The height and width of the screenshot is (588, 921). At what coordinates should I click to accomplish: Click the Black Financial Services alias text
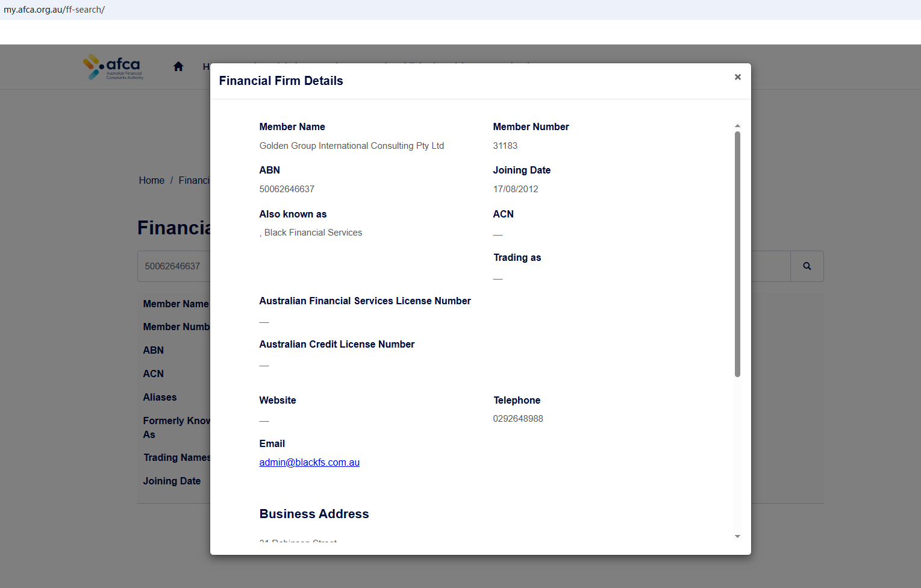coord(313,233)
